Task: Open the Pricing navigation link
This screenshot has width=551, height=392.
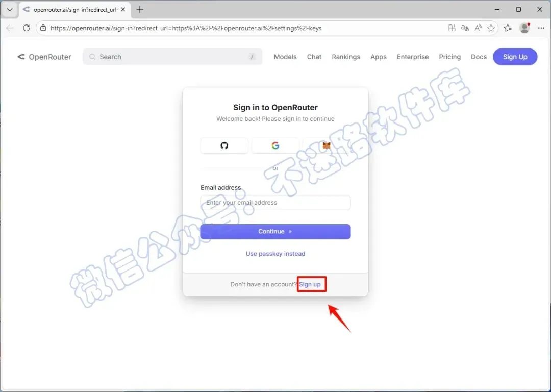Action: pyautogui.click(x=450, y=57)
